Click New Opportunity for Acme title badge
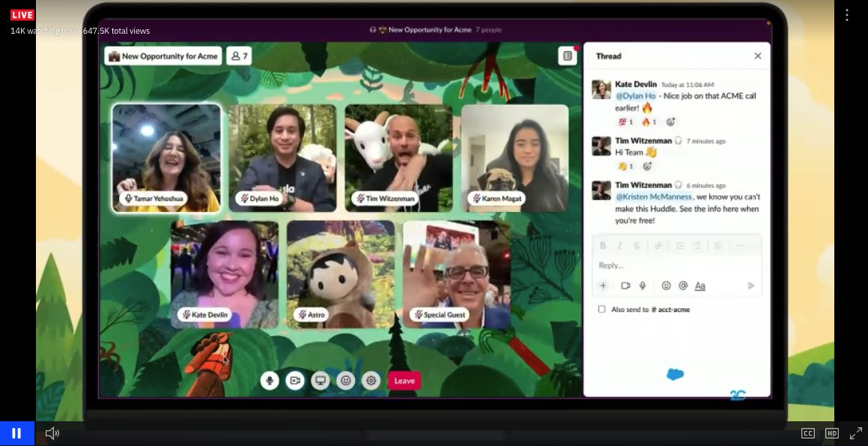Viewport: 868px width, 446px height. [163, 56]
